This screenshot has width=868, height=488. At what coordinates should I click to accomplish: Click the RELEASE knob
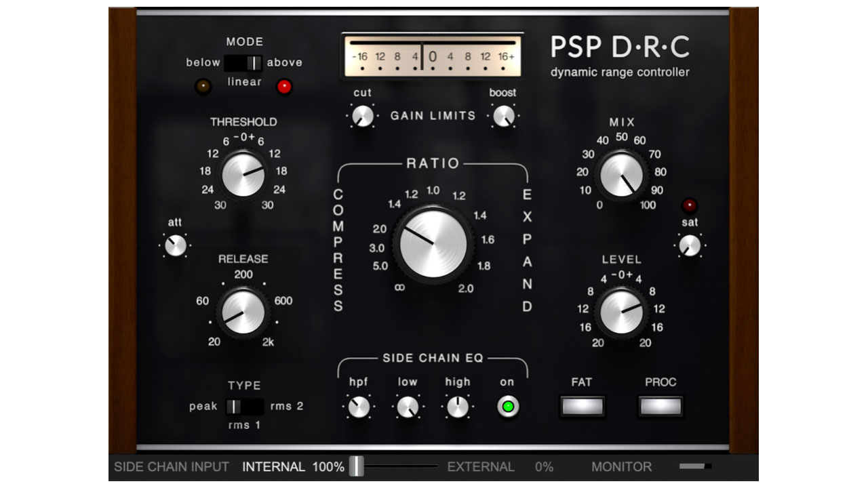pyautogui.click(x=243, y=311)
